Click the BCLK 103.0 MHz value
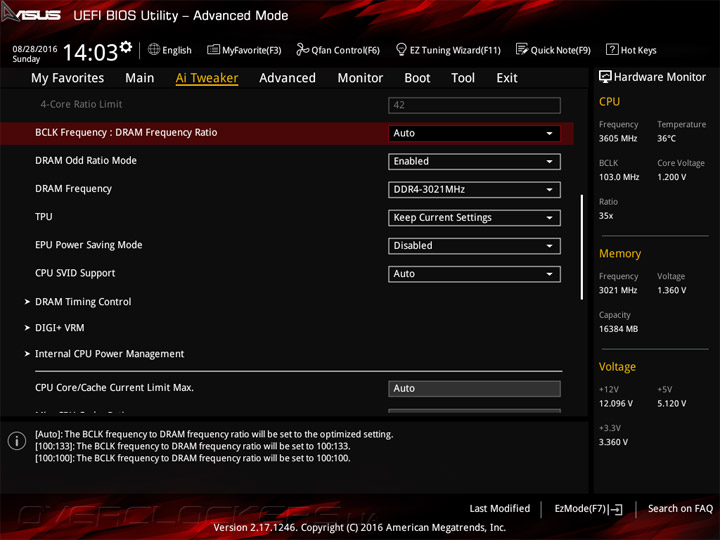 [619, 177]
